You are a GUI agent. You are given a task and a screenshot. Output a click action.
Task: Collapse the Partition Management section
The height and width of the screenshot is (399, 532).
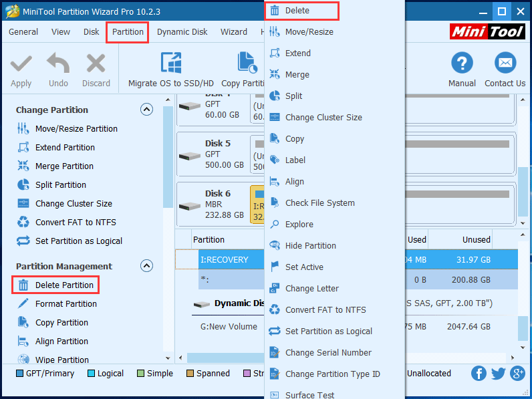[x=146, y=266]
